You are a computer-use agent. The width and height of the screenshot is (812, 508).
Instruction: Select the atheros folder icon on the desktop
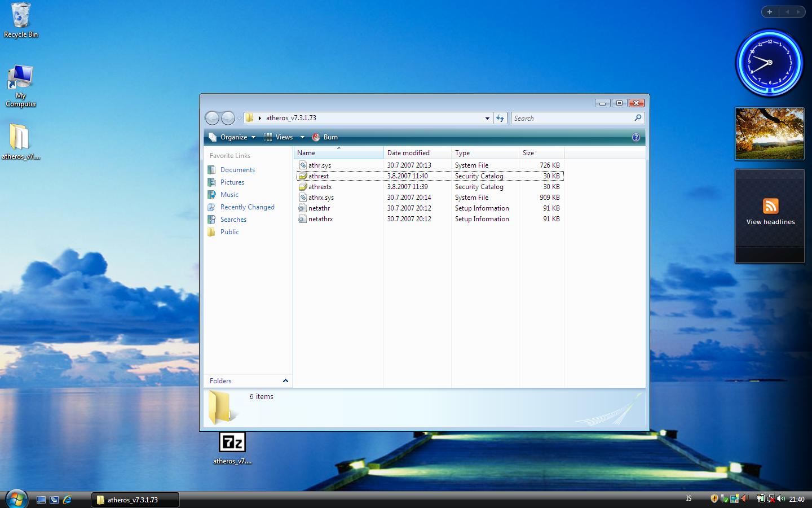(20, 142)
